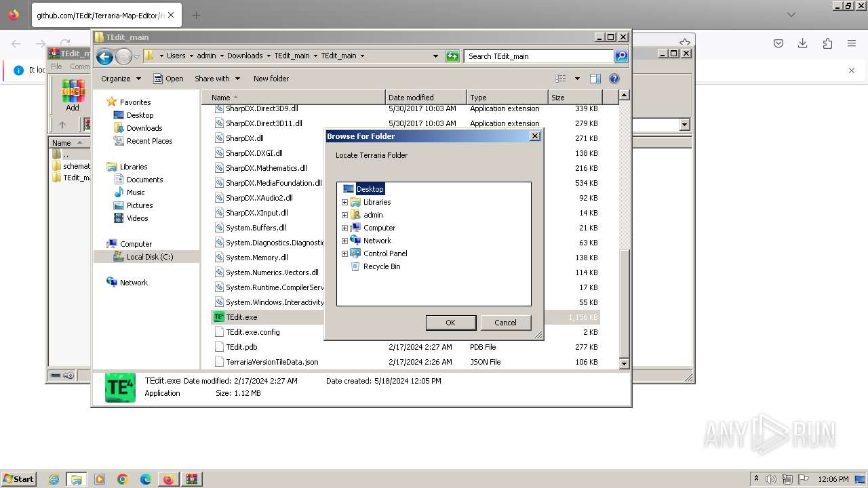Click file list scroll down arrow
The height and width of the screenshot is (488, 868).
tap(625, 364)
